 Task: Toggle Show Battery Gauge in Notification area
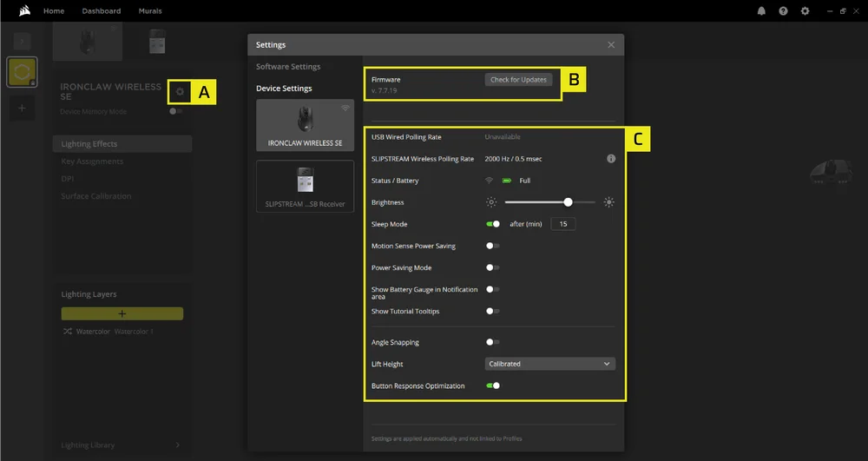point(493,289)
